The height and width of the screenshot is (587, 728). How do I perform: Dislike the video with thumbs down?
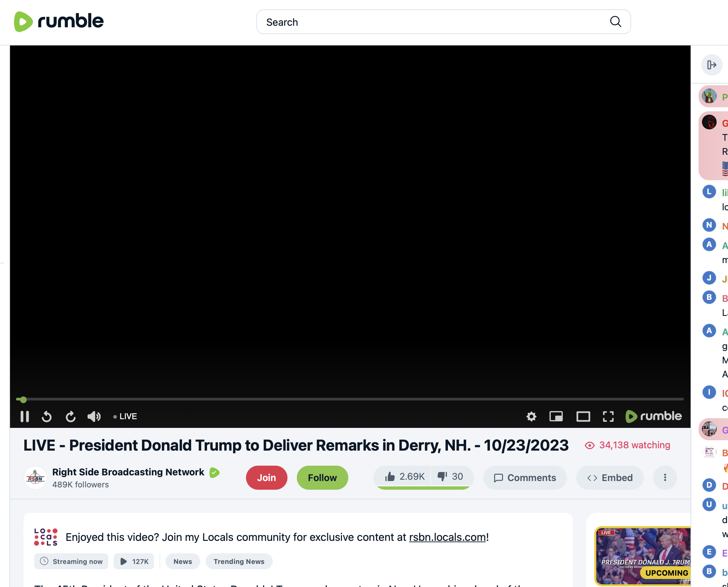pyautogui.click(x=450, y=476)
